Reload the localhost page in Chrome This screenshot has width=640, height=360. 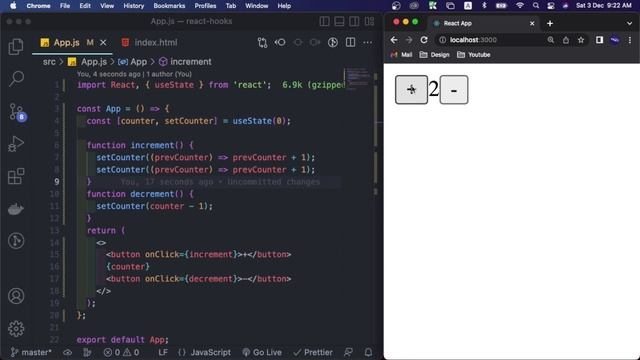(424, 40)
